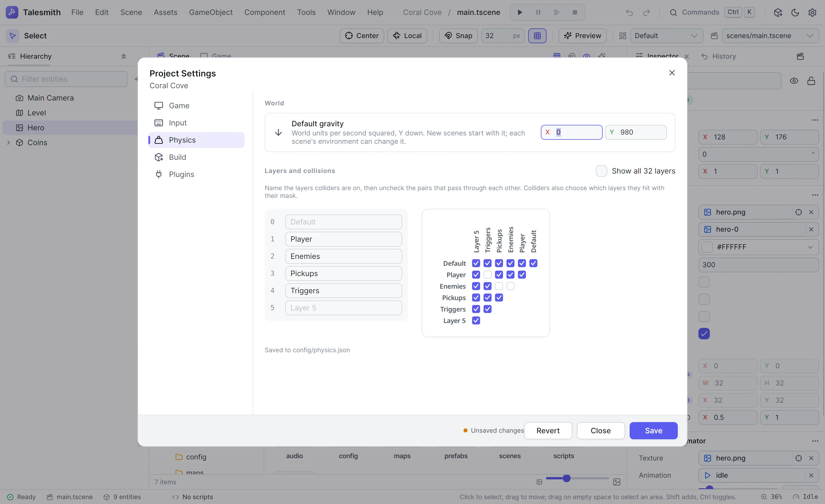Open the Default layout dropdown
The height and width of the screenshot is (504, 825).
666,36
